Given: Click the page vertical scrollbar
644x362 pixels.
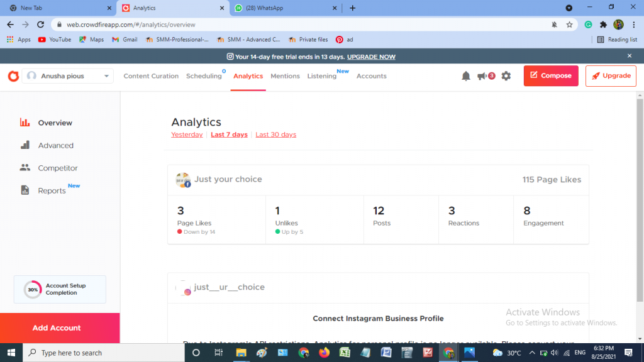Looking at the screenshot, I should (x=640, y=200).
